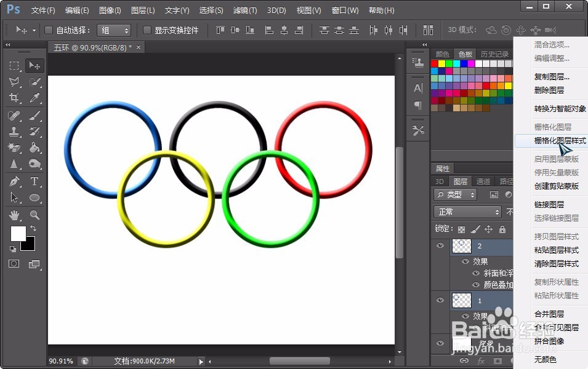Choose 删除图层 from context menu
This screenshot has width=588, height=369.
[549, 90]
